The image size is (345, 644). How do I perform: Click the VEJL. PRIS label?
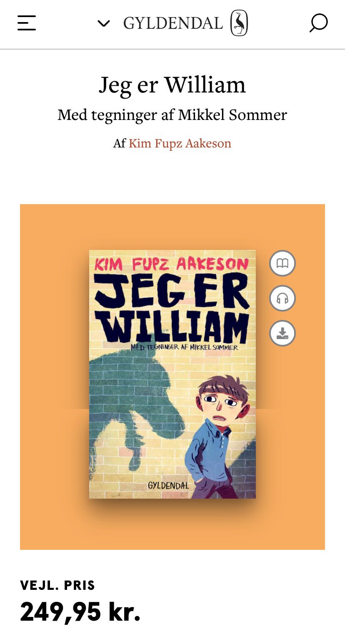pyautogui.click(x=57, y=585)
